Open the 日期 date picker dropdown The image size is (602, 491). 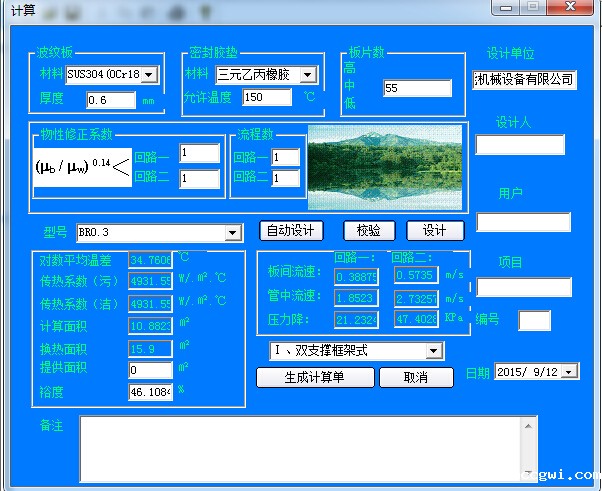click(570, 372)
